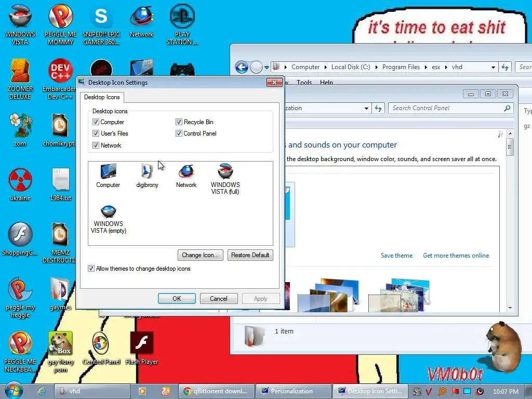Select the characters theme thumbnail in Personalization
532x399 pixels.
[x=399, y=295]
